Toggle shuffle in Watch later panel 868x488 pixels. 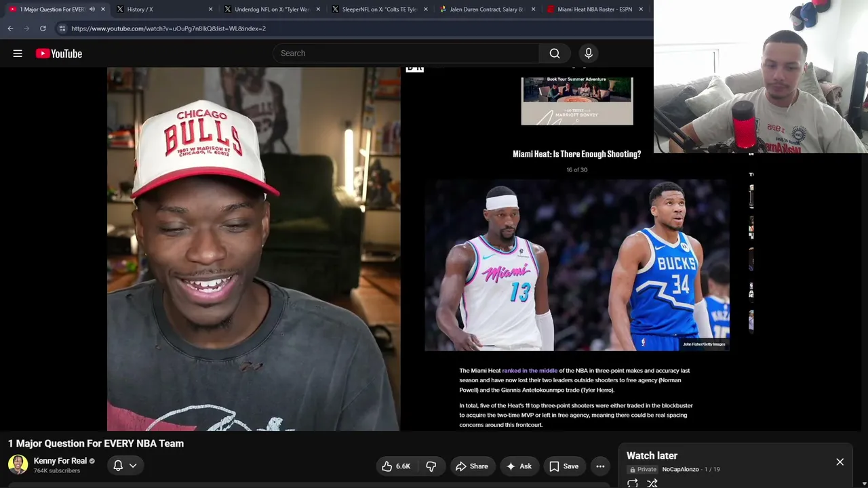tap(652, 483)
